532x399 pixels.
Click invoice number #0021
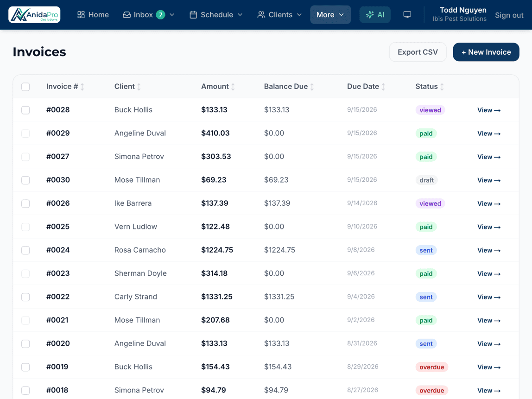coord(57,320)
